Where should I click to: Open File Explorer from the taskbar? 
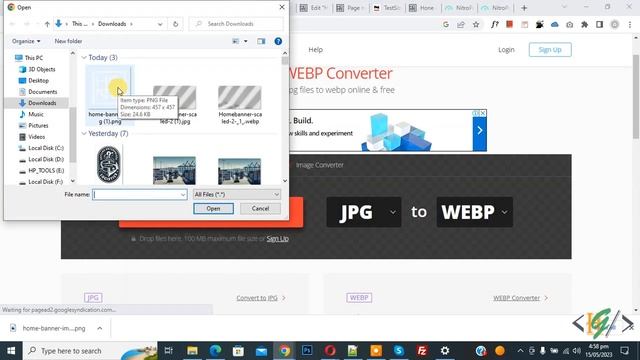[192, 351]
